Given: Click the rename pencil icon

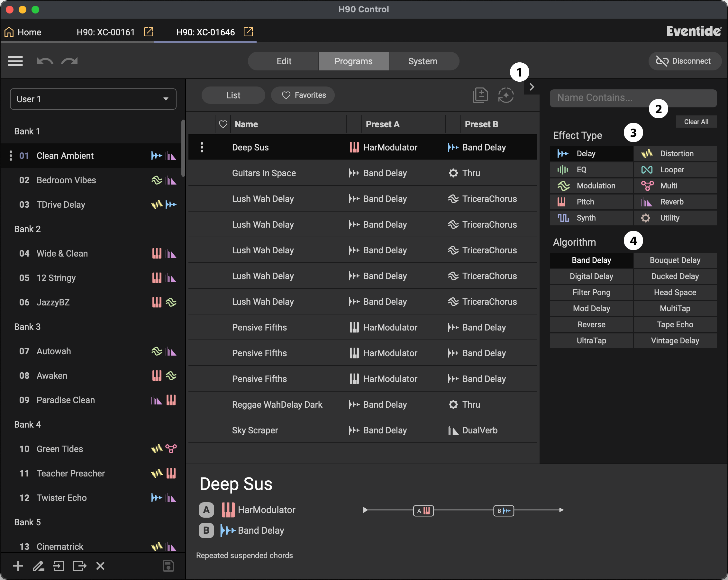Looking at the screenshot, I should [39, 566].
